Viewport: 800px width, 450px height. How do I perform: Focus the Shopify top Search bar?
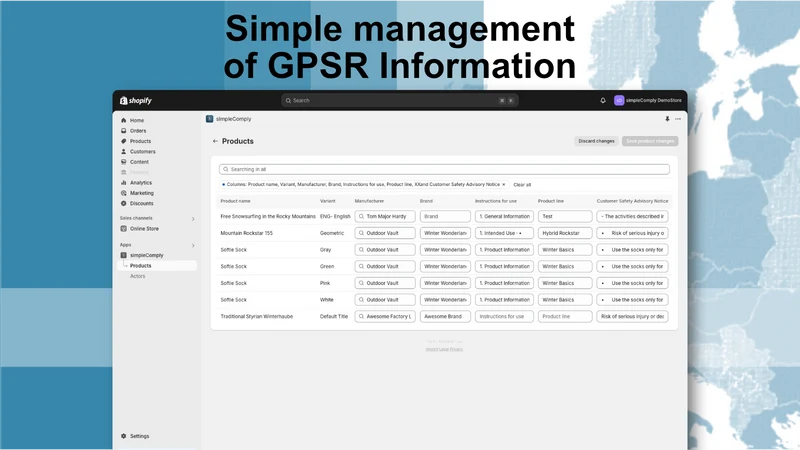[x=399, y=101]
